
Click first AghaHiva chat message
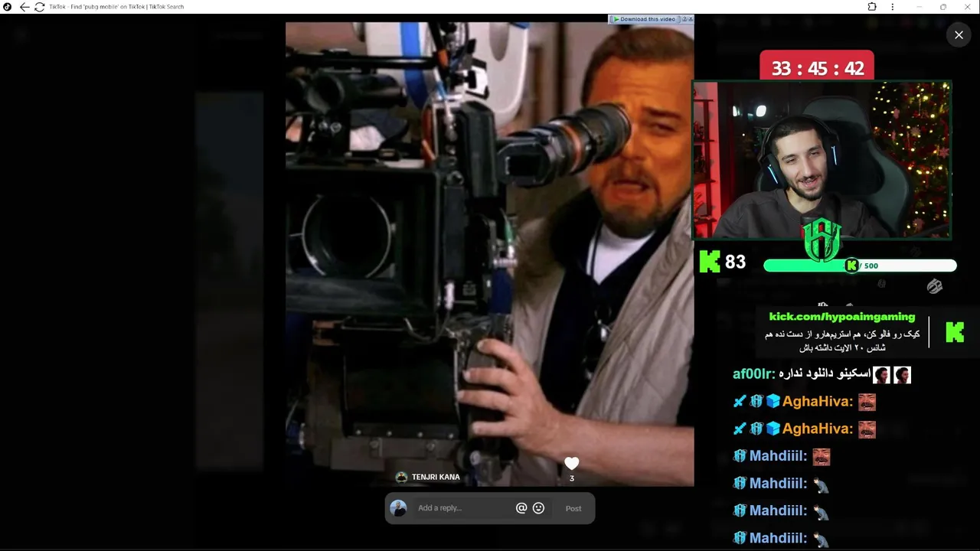tap(805, 402)
